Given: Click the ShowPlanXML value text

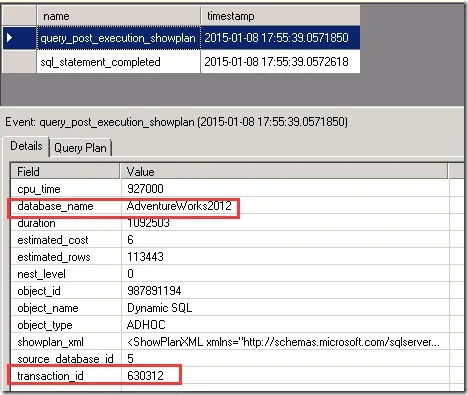Looking at the screenshot, I should pos(283,342).
